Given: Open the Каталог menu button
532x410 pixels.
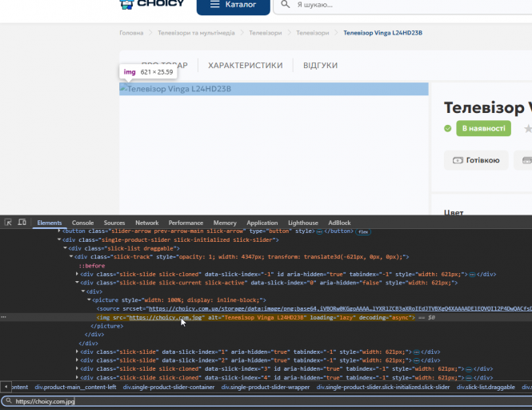Looking at the screenshot, I should 233,6.
